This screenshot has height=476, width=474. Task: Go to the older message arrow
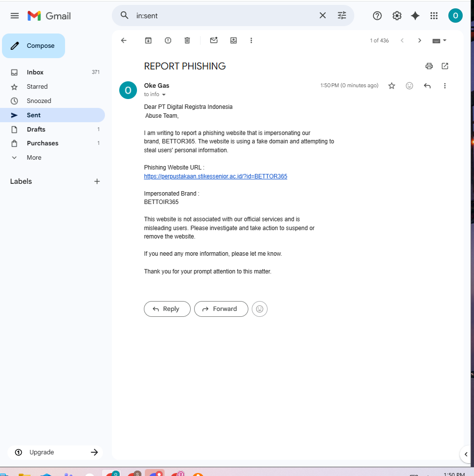(x=419, y=40)
